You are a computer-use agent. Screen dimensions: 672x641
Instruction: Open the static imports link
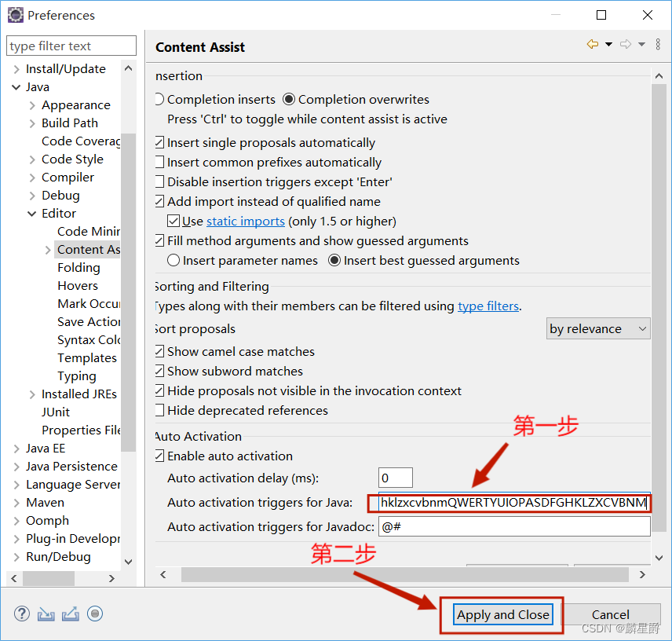click(246, 222)
